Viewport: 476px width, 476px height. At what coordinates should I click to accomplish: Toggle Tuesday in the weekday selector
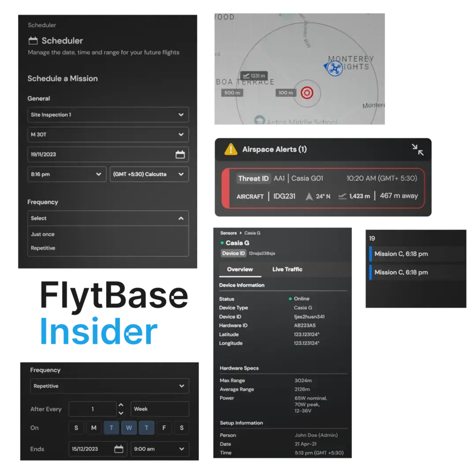point(111,428)
